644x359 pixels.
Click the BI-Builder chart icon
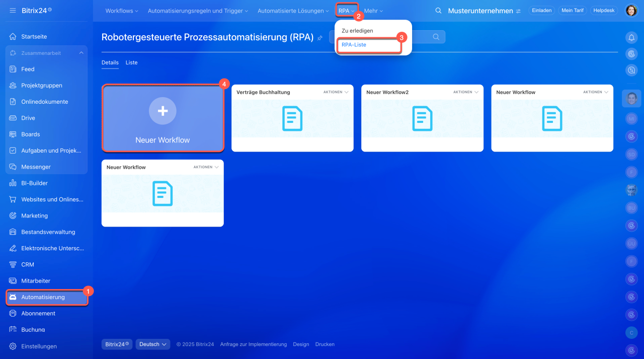pyautogui.click(x=13, y=183)
